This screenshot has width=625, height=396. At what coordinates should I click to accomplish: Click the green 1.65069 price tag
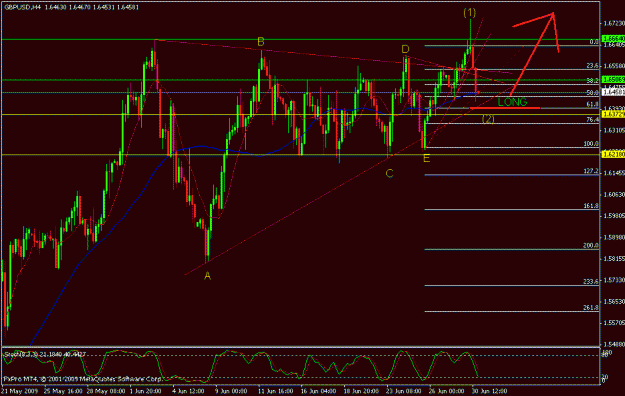coord(613,80)
